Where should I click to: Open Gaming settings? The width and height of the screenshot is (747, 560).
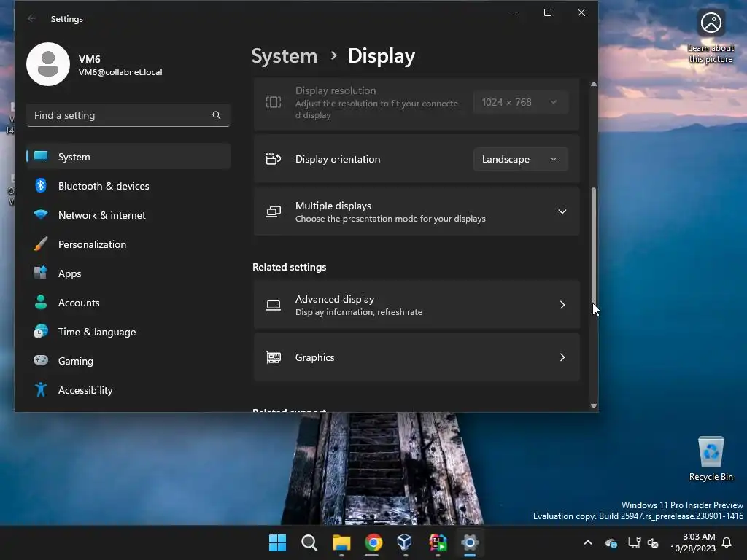click(128, 361)
